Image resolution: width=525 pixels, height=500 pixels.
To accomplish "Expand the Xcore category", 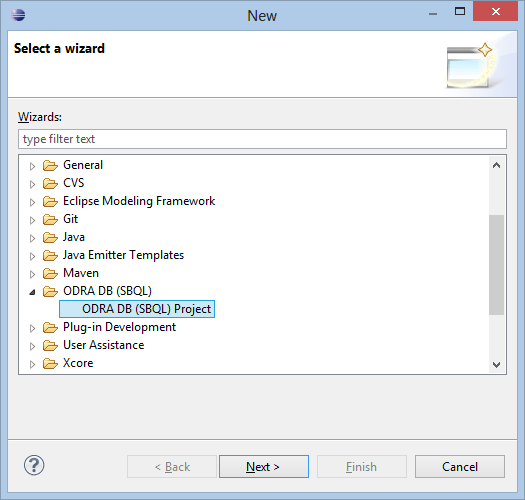I will pyautogui.click(x=32, y=365).
